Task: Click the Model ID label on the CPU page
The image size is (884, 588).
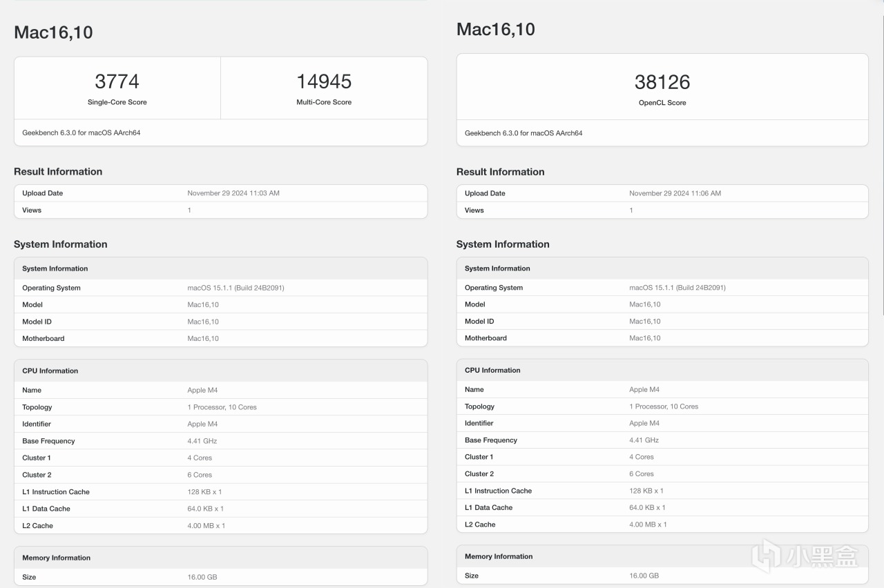Action: coord(37,322)
